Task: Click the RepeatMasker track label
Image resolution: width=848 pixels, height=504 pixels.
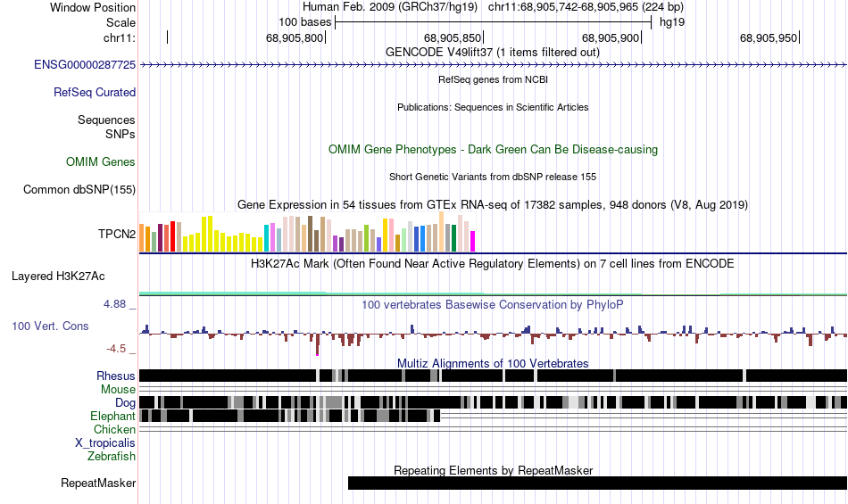Action: [98, 483]
